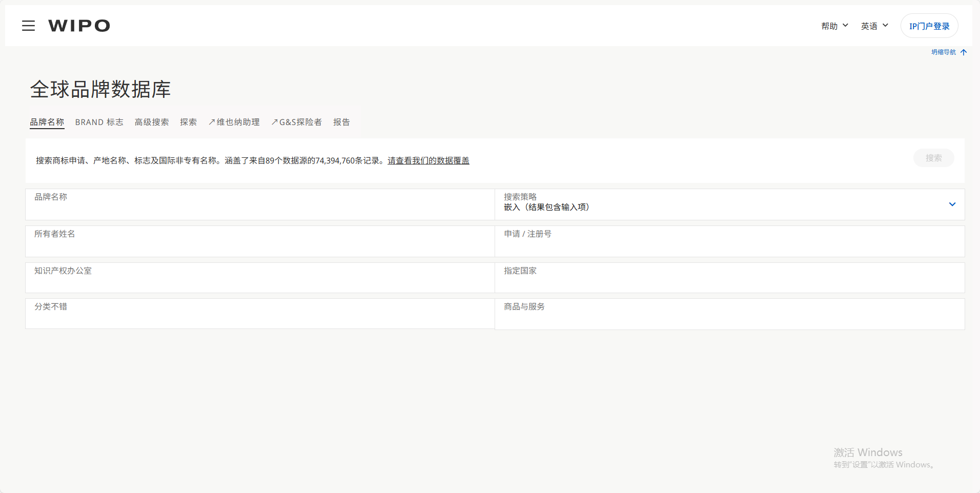Open the 探索 tab
This screenshot has height=493, width=980.
coord(188,122)
